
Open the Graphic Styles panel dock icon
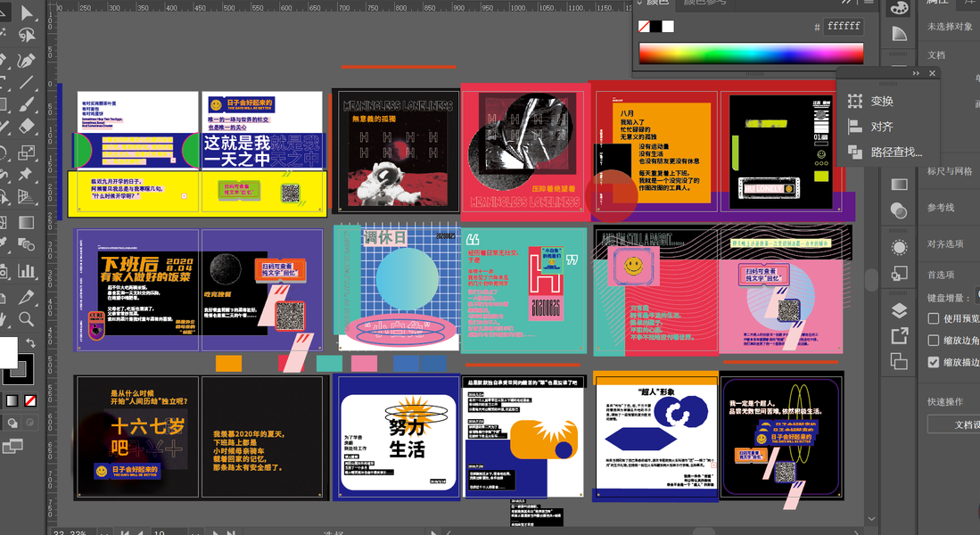pyautogui.click(x=899, y=273)
